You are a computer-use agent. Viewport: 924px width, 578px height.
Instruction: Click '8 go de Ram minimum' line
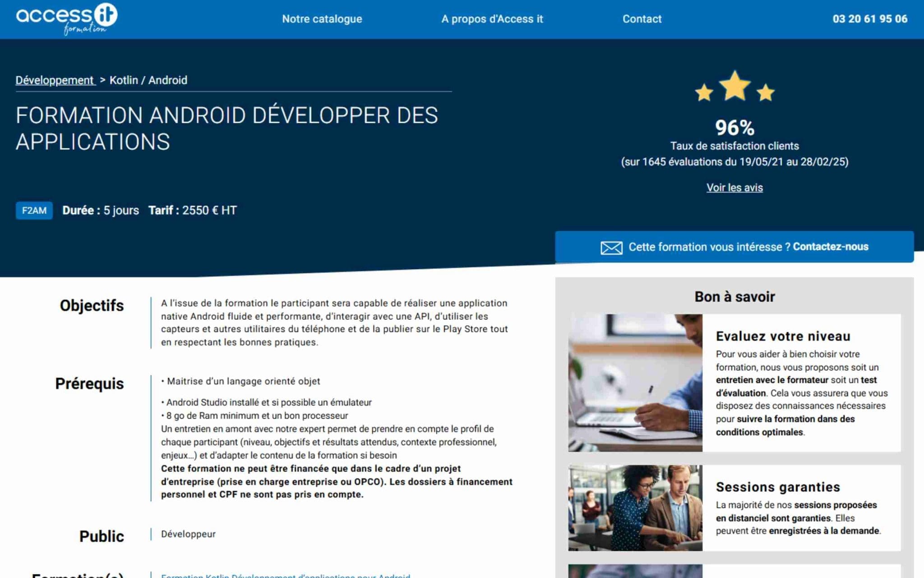point(254,415)
